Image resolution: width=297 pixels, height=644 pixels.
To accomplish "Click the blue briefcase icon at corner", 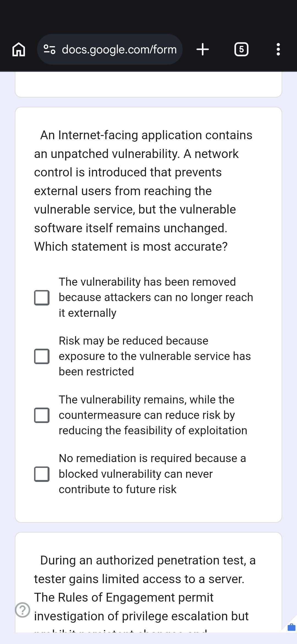I will [291, 627].
